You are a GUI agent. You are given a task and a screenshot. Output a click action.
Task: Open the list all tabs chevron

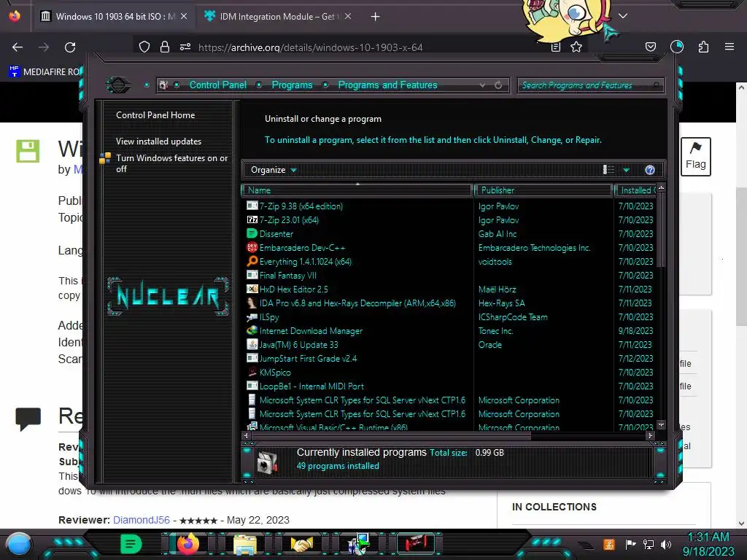(x=623, y=16)
